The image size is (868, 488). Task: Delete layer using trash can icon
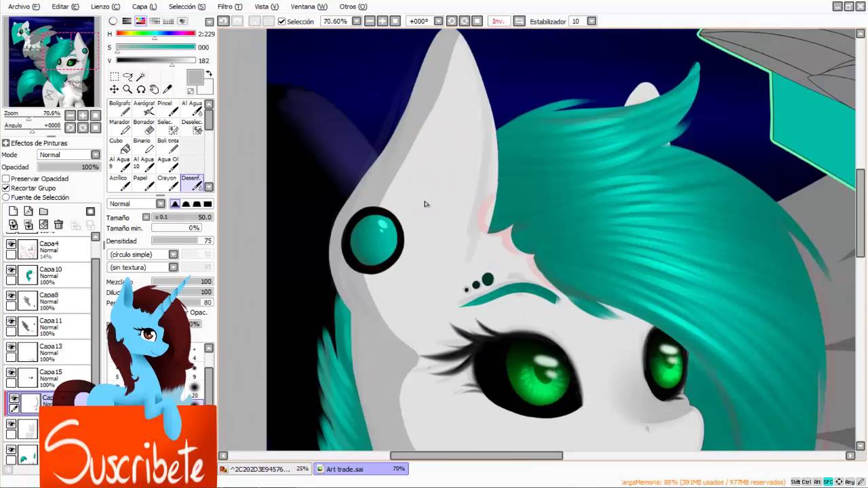[x=58, y=224]
